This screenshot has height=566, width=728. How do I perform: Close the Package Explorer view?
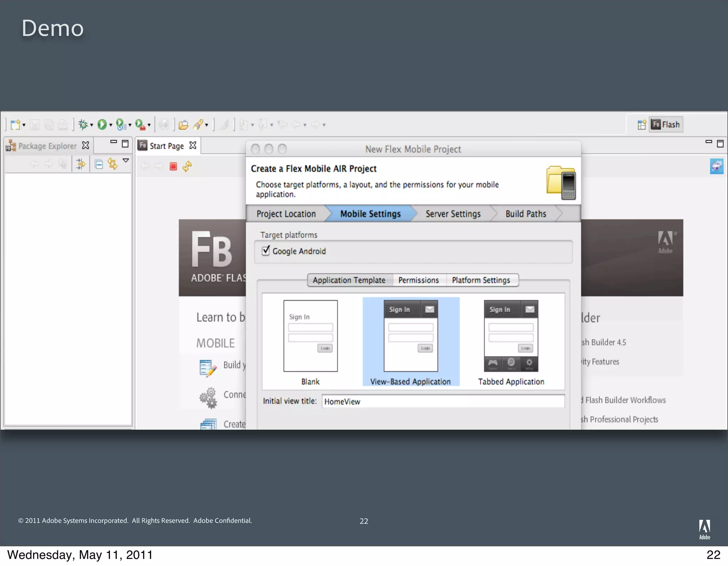click(x=85, y=145)
